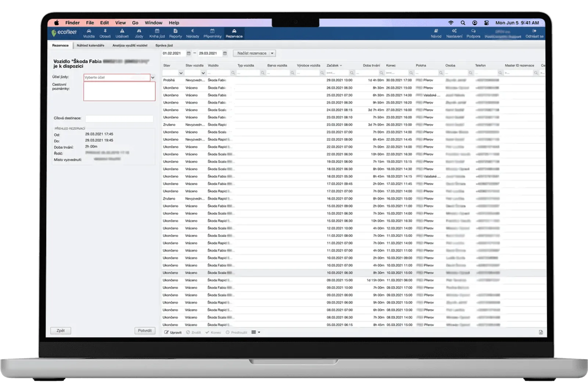Screen dimensions: 588x392
Task: Open the Reporty section
Action: [175, 33]
